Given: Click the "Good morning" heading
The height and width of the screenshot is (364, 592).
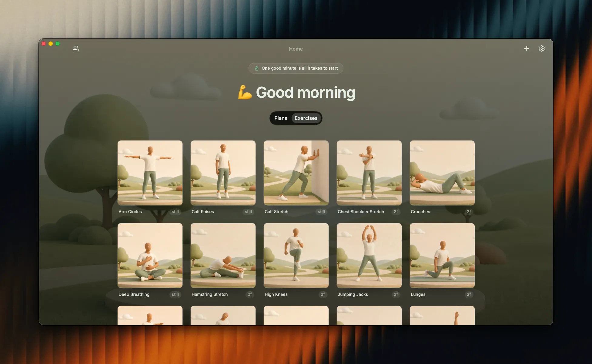Looking at the screenshot, I should (x=306, y=92).
